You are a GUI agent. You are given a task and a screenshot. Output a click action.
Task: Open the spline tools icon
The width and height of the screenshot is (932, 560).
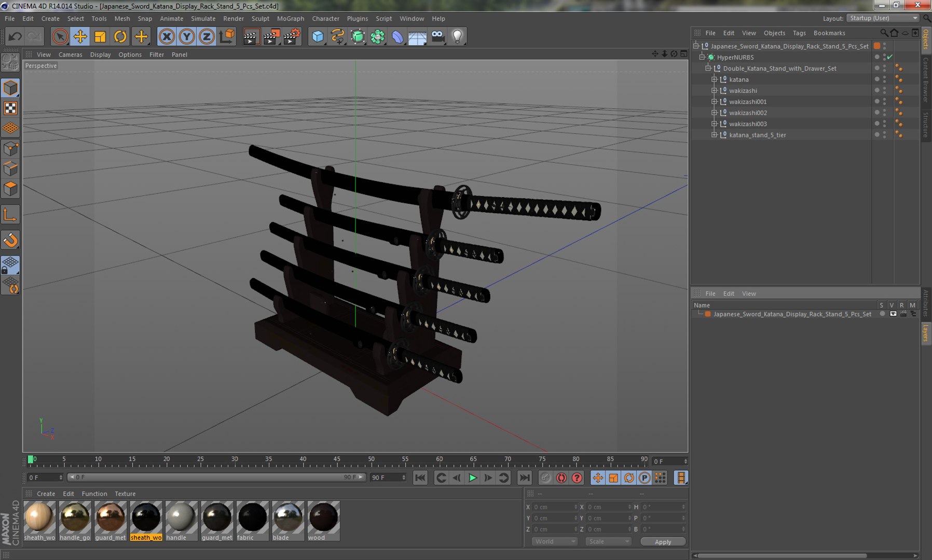point(338,36)
